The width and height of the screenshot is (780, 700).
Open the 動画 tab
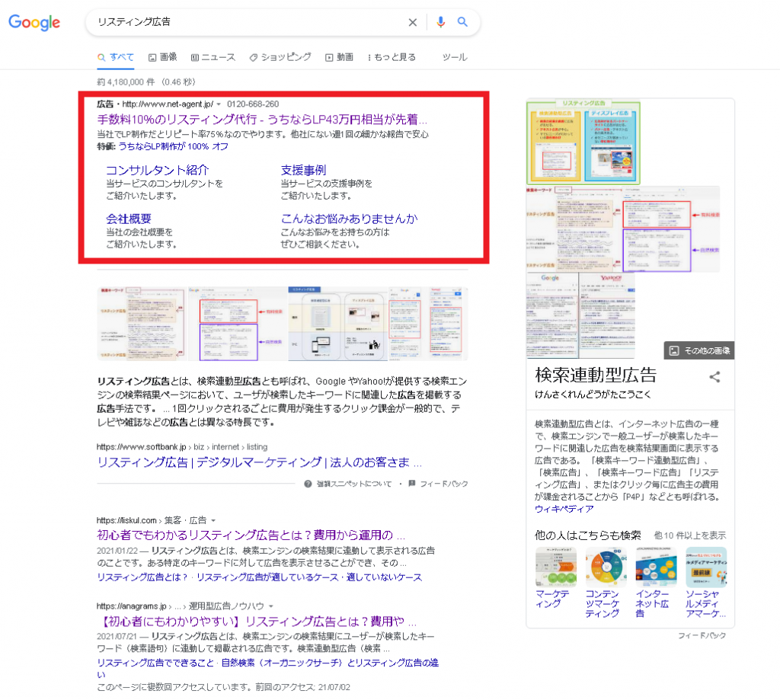point(339,57)
